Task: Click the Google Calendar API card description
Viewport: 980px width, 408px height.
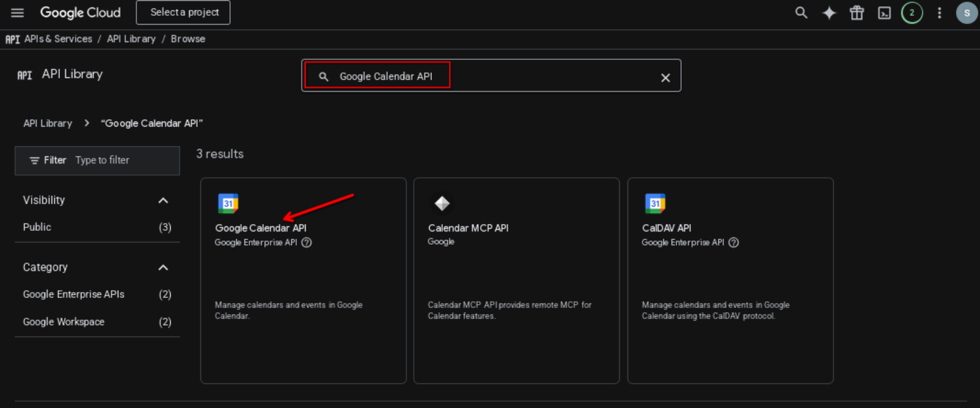Action: tap(289, 310)
